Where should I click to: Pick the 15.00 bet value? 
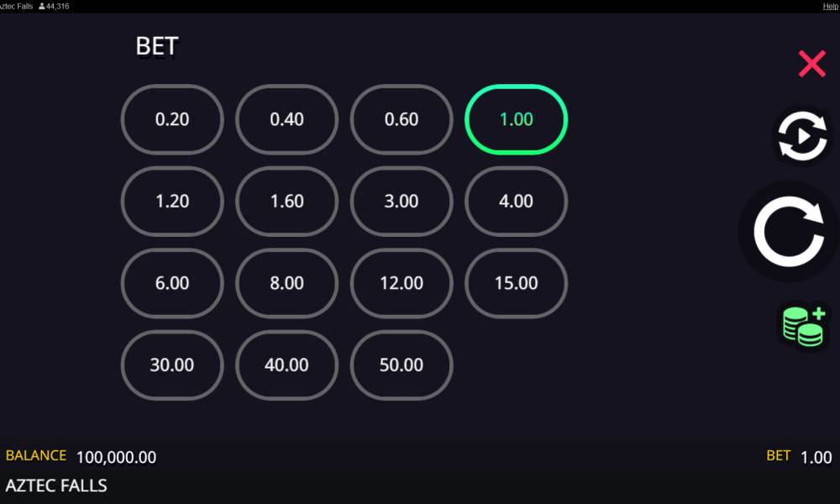point(516,283)
